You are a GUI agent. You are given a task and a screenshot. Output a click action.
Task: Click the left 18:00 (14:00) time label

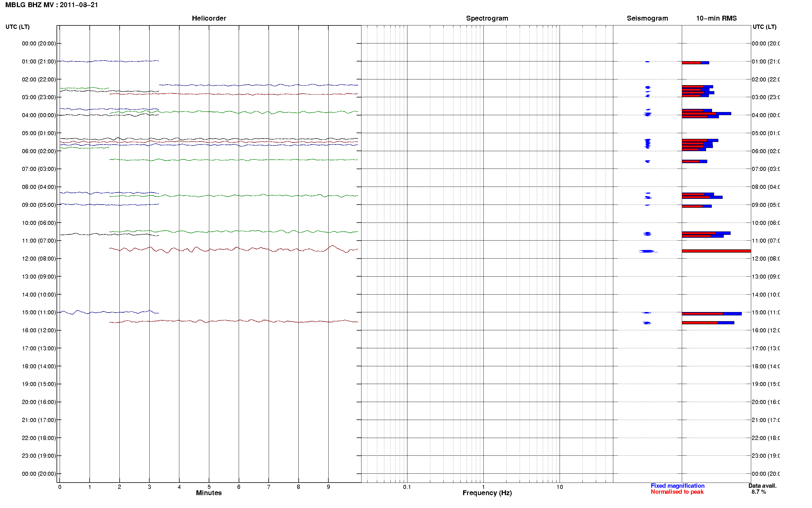click(x=39, y=366)
